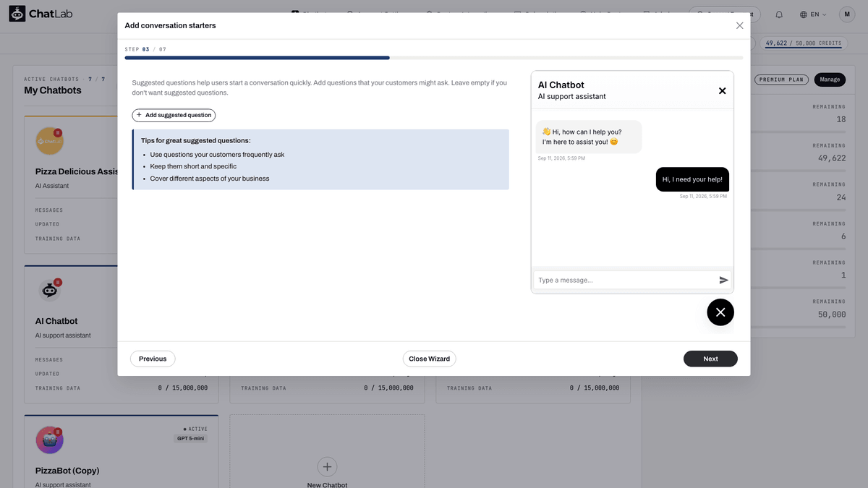The width and height of the screenshot is (868, 488).
Task: Go to the Previous wizard step
Action: tap(153, 359)
